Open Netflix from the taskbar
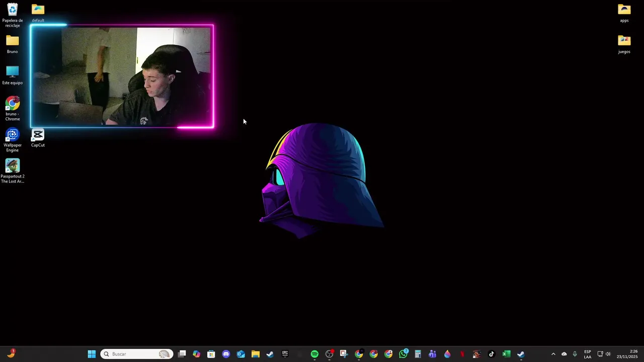This screenshot has height=362, width=644. (x=462, y=354)
